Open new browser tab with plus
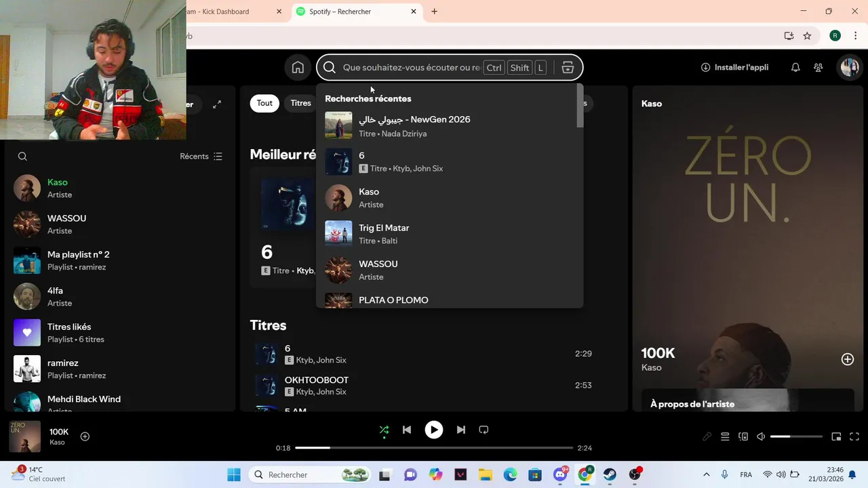Image resolution: width=868 pixels, height=488 pixels. click(x=435, y=12)
